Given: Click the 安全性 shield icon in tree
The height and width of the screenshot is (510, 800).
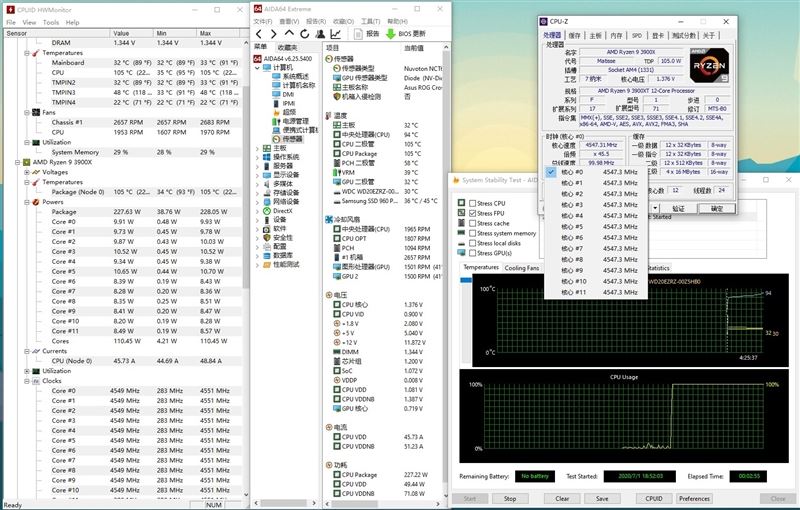Looking at the screenshot, I should click(x=267, y=238).
